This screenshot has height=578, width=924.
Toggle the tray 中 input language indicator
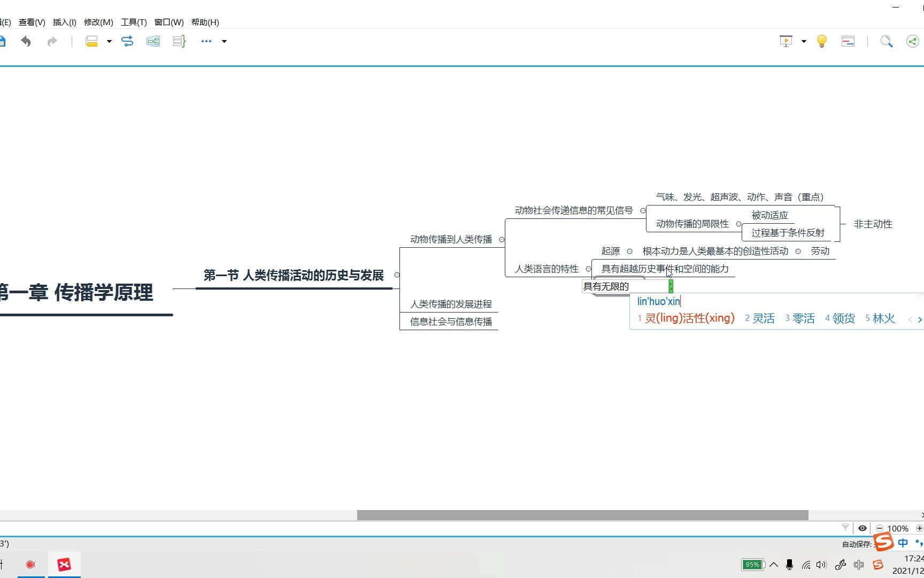859,565
